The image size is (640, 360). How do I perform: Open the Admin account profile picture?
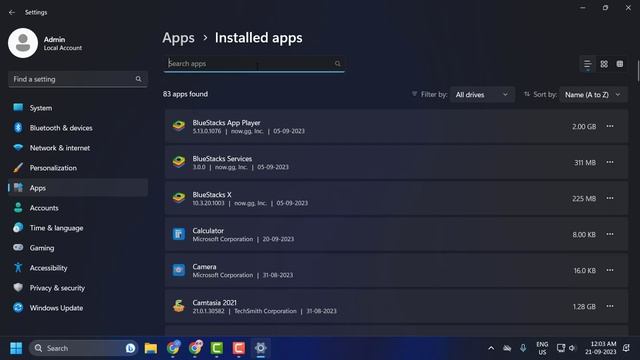coord(23,43)
